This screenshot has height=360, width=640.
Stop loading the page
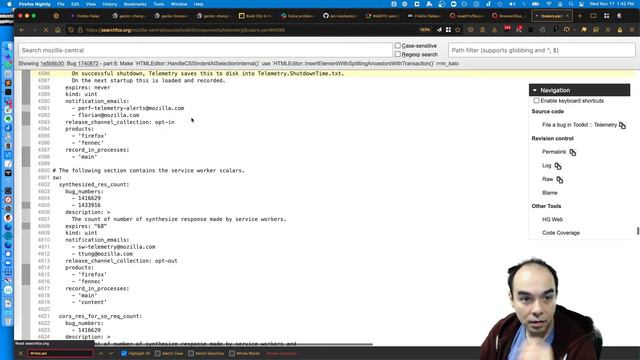(46, 30)
